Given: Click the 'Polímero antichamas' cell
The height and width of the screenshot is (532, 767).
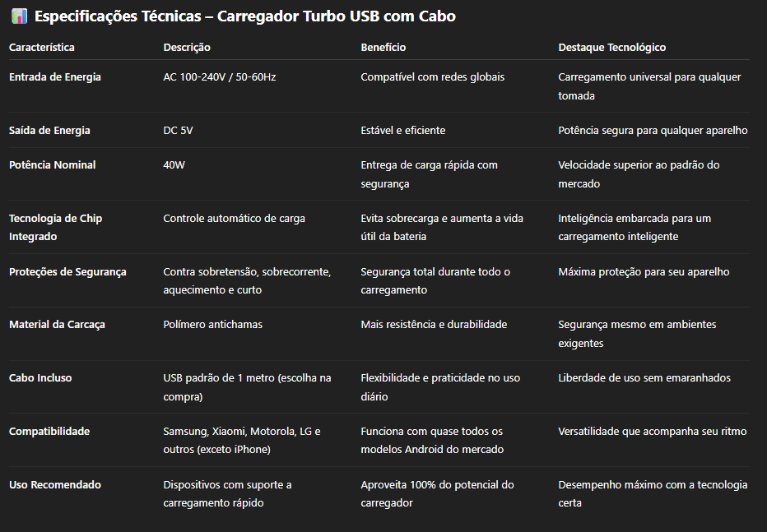Looking at the screenshot, I should tap(213, 324).
